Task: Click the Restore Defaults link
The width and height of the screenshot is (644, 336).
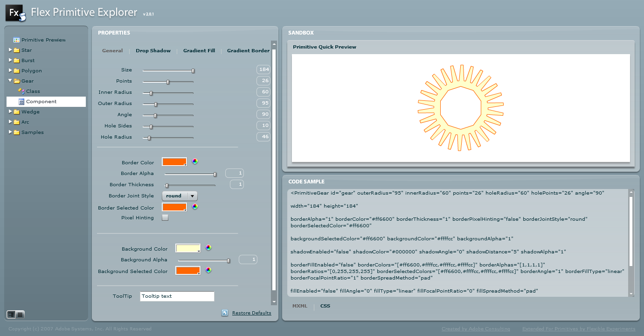Action: point(251,313)
